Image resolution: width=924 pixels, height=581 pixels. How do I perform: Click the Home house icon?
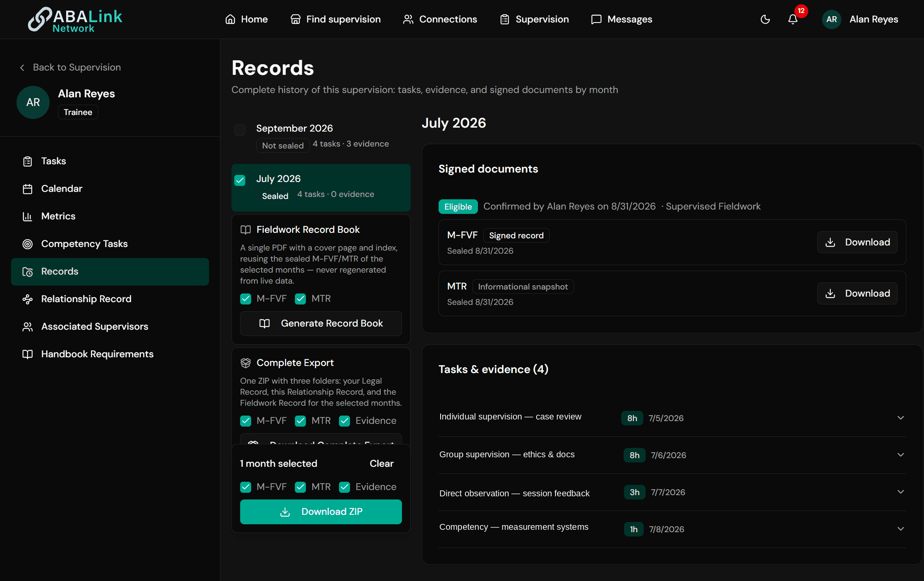pos(230,19)
